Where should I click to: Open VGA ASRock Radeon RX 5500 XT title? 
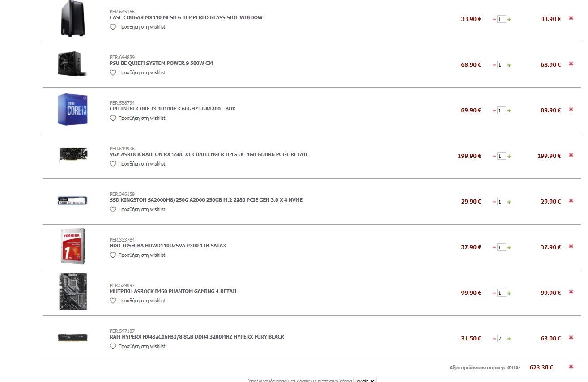coord(209,154)
